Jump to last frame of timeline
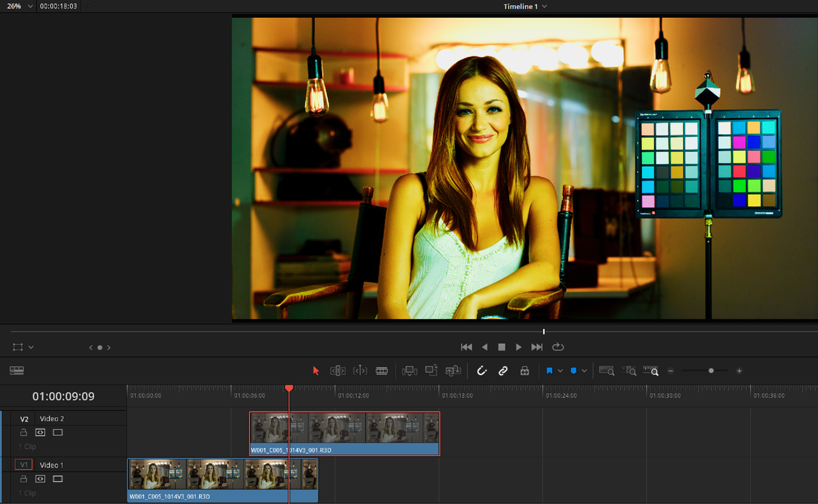818x504 pixels. pos(537,347)
